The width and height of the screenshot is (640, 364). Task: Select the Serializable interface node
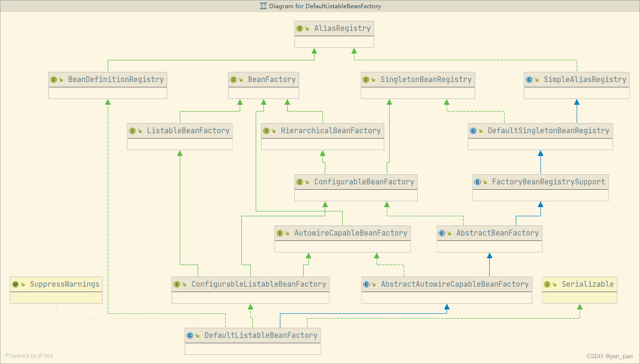tap(580, 290)
